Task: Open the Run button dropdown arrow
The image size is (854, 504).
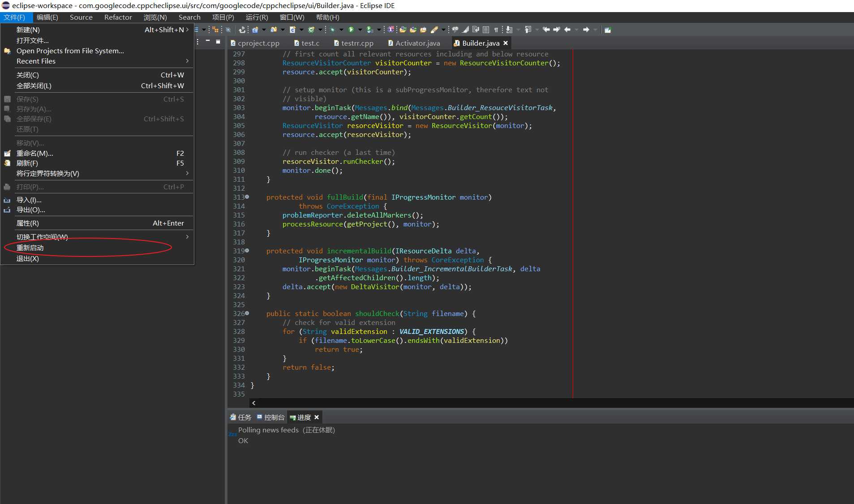Action: [x=360, y=30]
